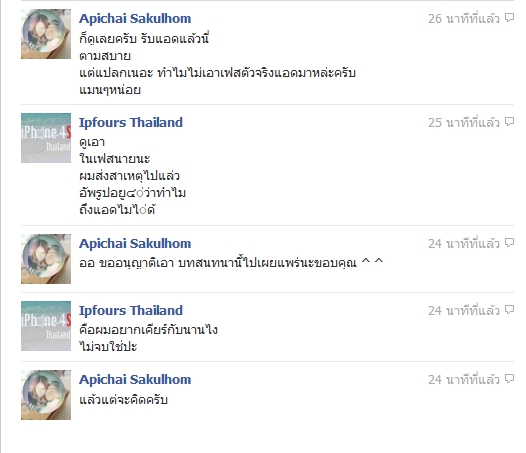Open Ipfours Thailand name on 25-minute message
This screenshot has height=453, width=526.
(131, 122)
